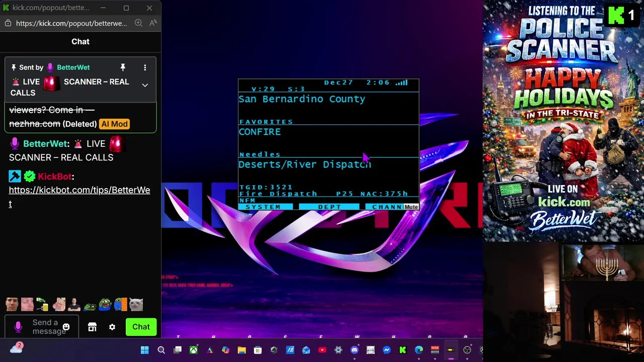Click the kick.com popout URL

[x=71, y=23]
